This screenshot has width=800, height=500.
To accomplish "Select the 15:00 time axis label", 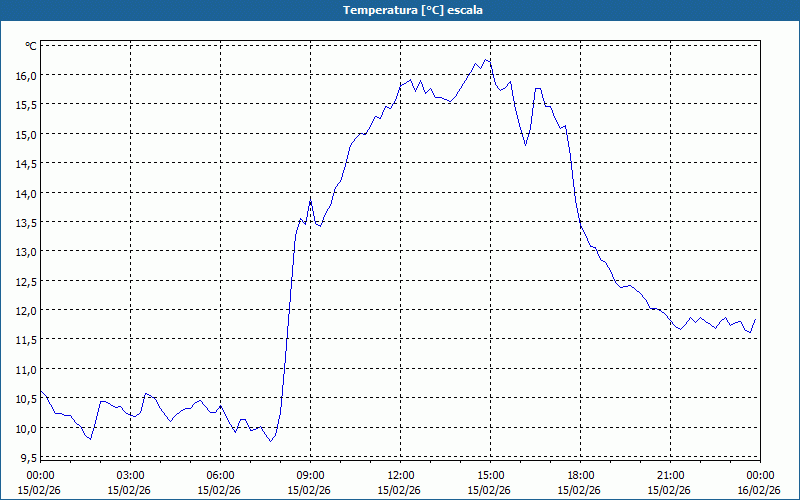I will pos(490,475).
